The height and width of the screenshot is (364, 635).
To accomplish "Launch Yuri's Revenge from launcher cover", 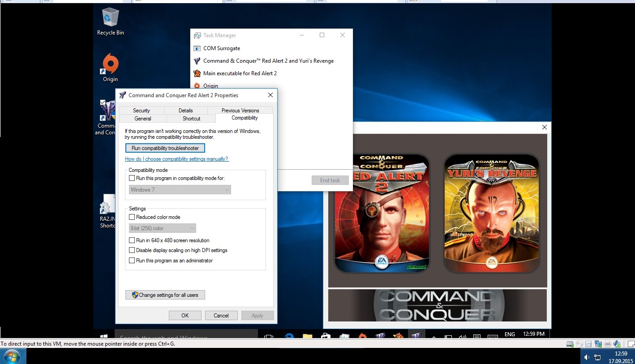I will [491, 213].
